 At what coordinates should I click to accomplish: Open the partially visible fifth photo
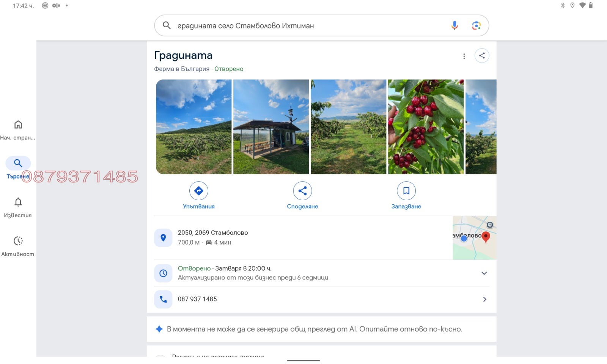point(481,127)
